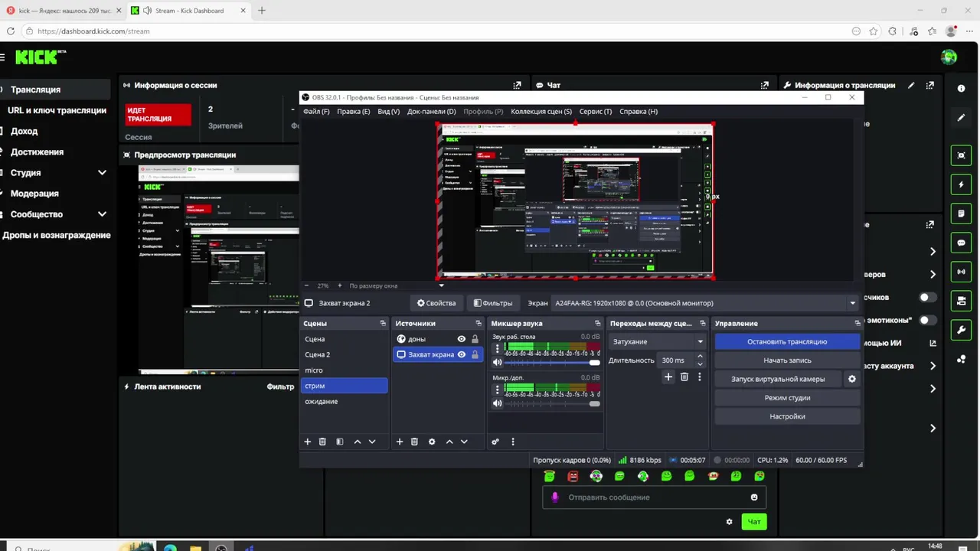Click the pencil icon in Kick's right sidebar
Screen dimensions: 980x551
point(961,118)
